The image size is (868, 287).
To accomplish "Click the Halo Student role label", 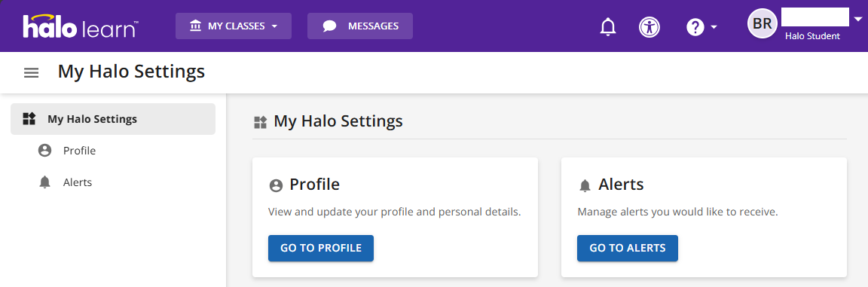I will click(812, 36).
